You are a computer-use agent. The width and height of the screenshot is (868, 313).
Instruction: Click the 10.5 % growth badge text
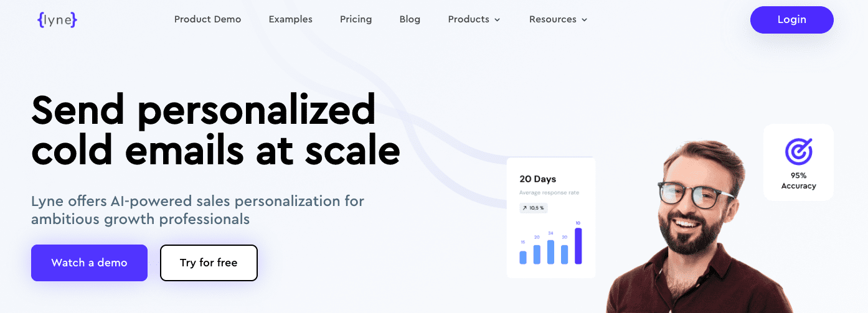(537, 208)
